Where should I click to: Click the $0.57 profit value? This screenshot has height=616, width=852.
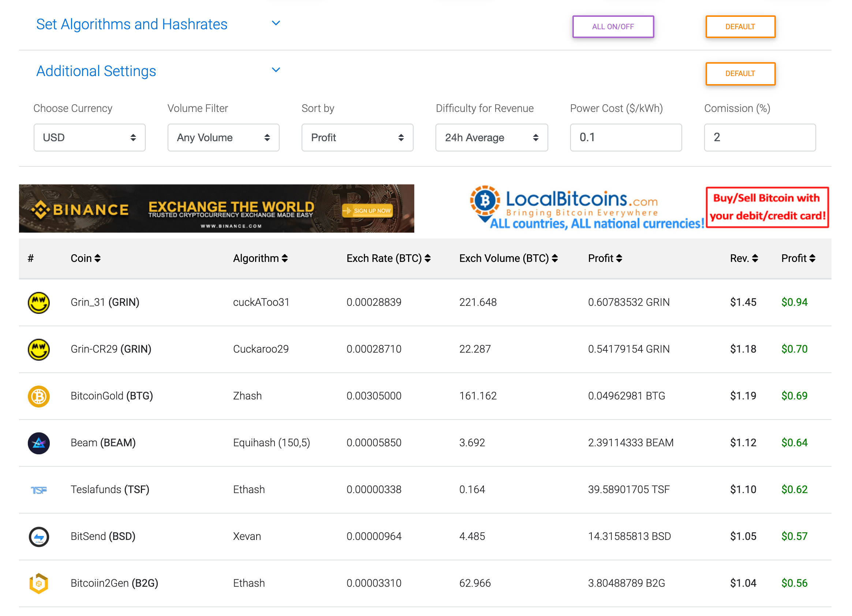click(795, 537)
